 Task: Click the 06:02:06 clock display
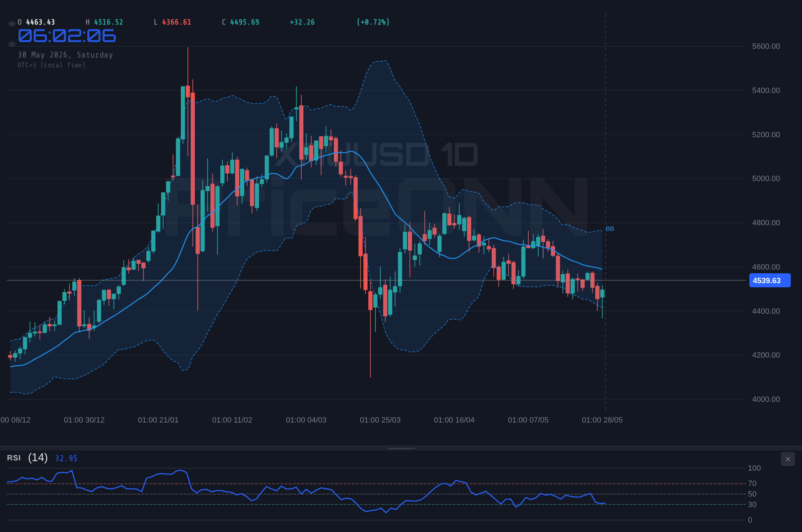(67, 36)
